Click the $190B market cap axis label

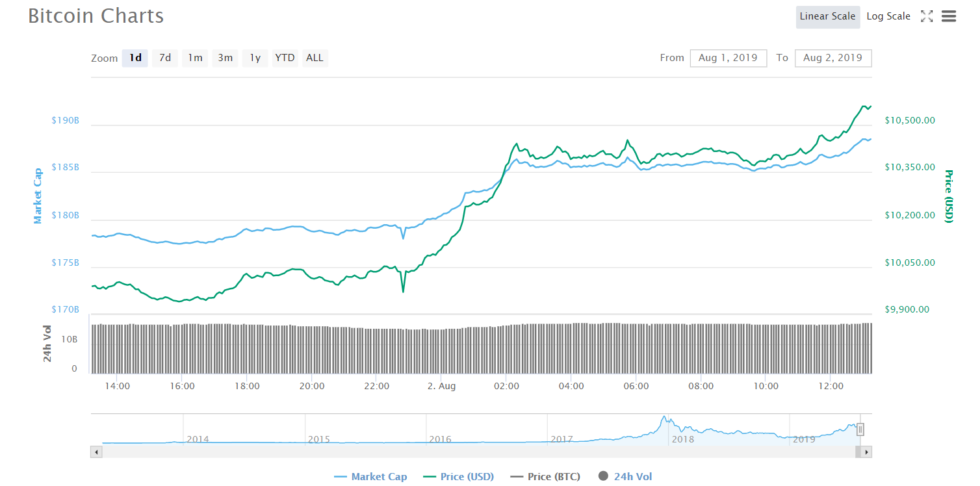point(65,120)
